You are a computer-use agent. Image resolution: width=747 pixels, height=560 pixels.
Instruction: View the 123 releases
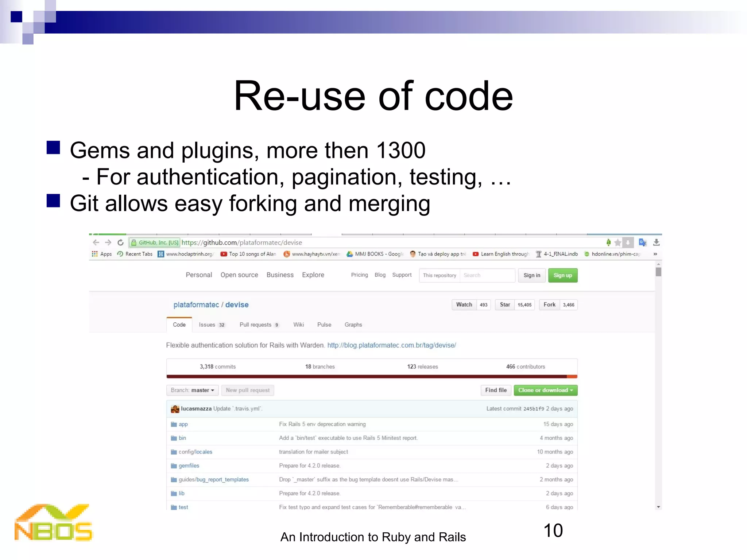click(422, 367)
